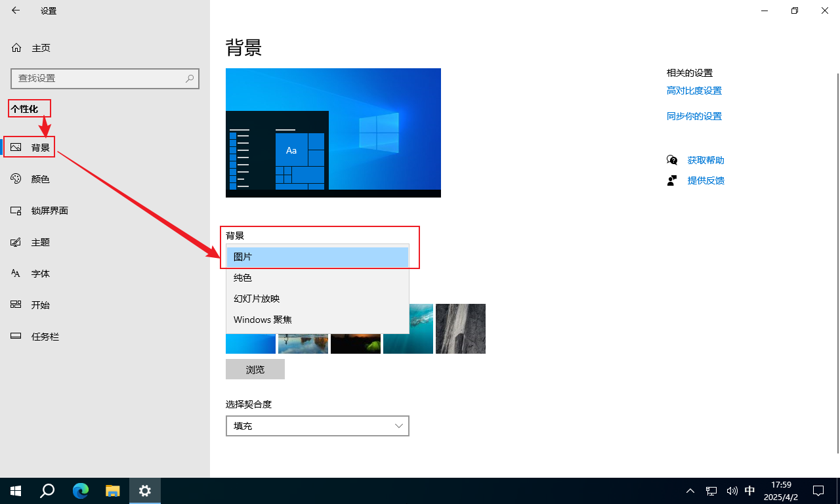The height and width of the screenshot is (504, 840).
Task: Open the notification center icon
Action: [818, 491]
